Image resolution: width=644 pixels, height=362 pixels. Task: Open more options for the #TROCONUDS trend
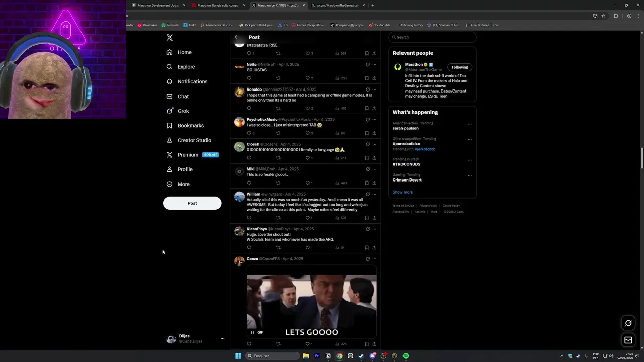tap(470, 160)
